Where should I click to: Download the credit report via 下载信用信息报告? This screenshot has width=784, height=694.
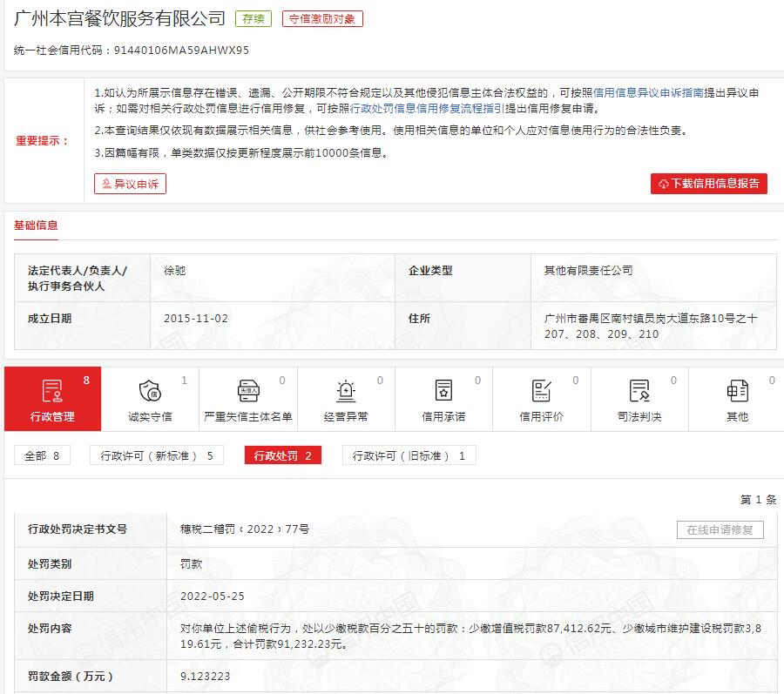pos(708,184)
